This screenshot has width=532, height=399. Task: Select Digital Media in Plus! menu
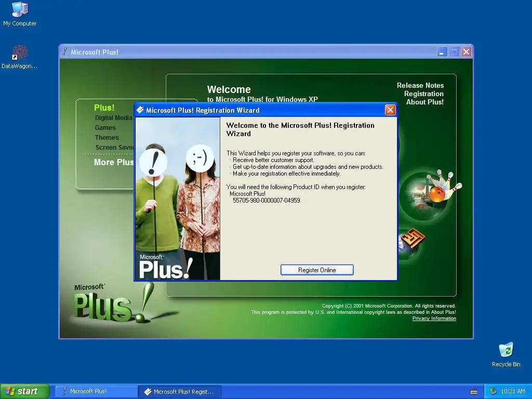(114, 118)
